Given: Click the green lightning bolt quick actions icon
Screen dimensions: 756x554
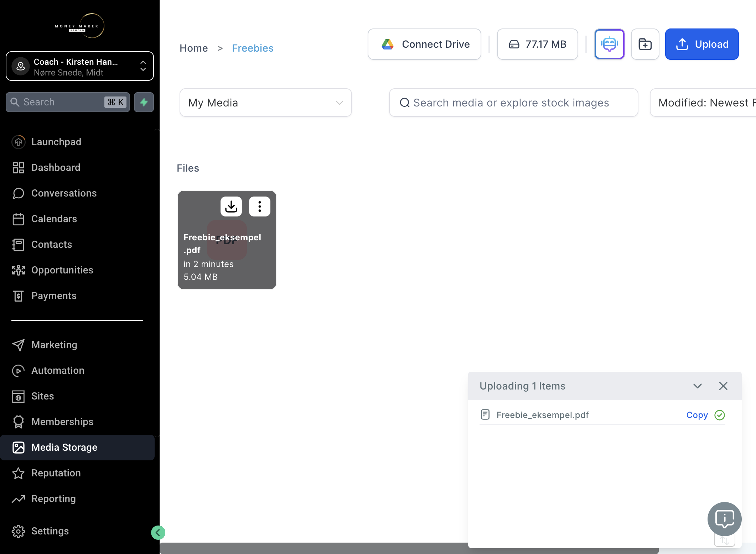Looking at the screenshot, I should click(144, 102).
